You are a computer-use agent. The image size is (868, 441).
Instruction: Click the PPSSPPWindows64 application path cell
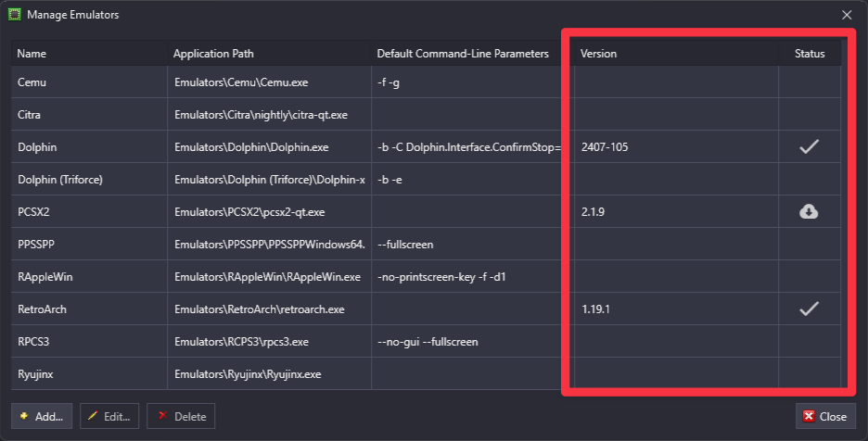(269, 244)
